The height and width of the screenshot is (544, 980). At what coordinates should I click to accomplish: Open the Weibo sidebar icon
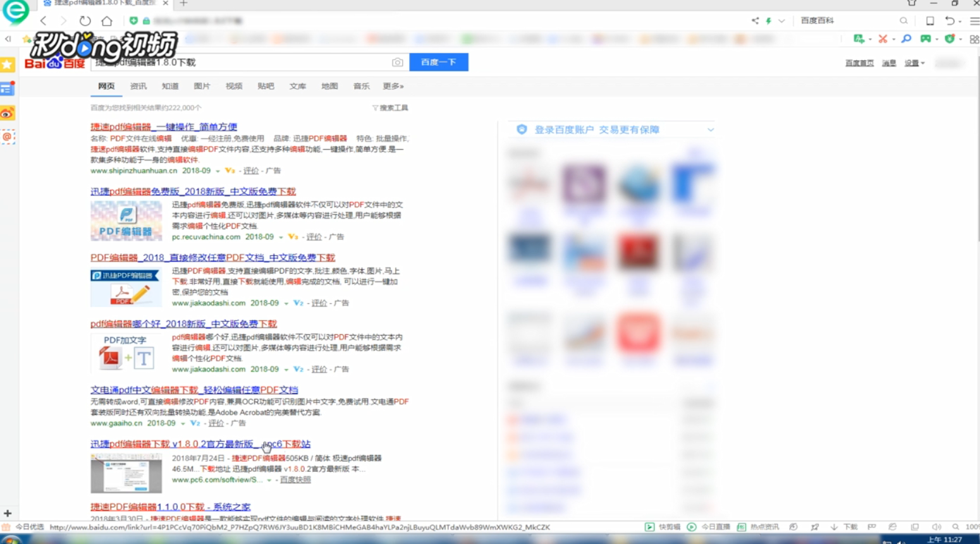coord(8,113)
